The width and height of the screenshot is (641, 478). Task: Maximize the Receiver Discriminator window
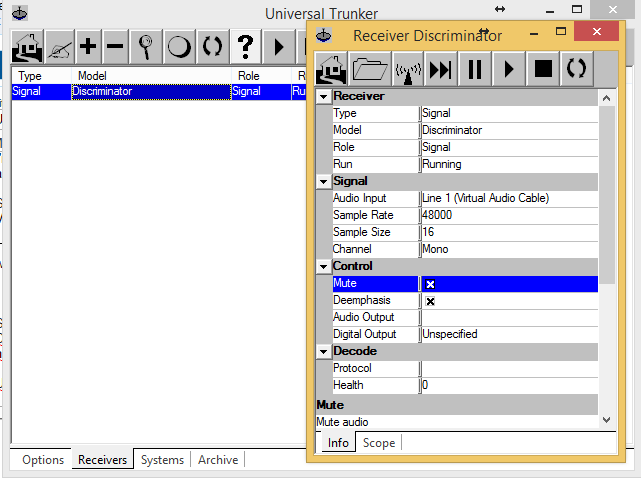561,32
